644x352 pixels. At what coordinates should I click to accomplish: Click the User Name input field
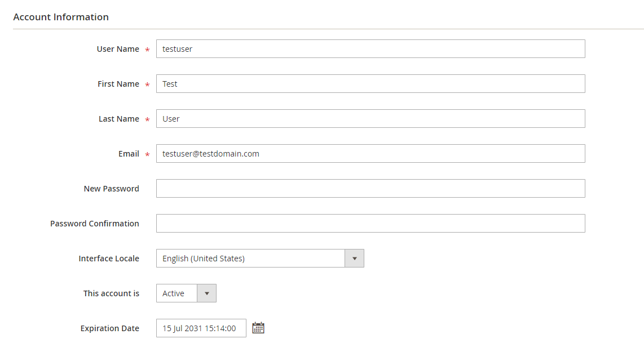370,49
